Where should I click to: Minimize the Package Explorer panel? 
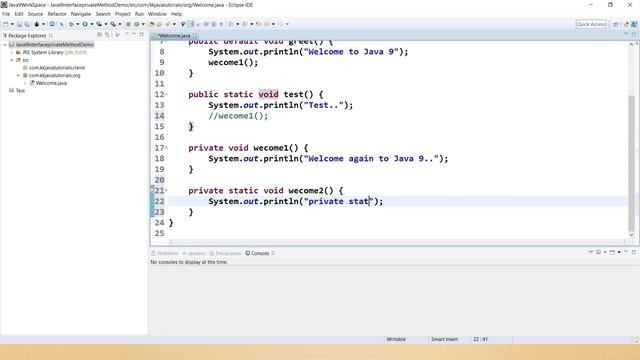pyautogui.click(x=134, y=35)
